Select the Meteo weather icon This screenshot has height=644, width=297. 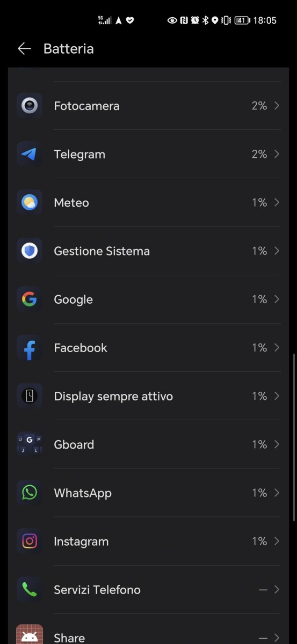30,202
